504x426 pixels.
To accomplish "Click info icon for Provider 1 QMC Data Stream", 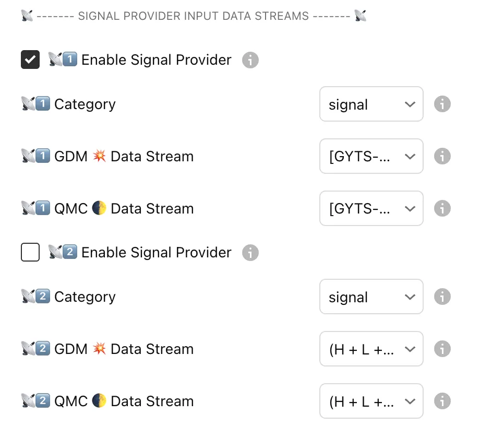I will tap(442, 208).
